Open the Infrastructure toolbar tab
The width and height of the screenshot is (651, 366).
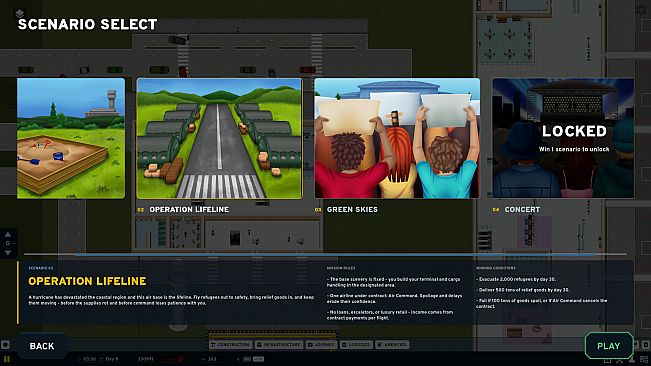pos(279,344)
